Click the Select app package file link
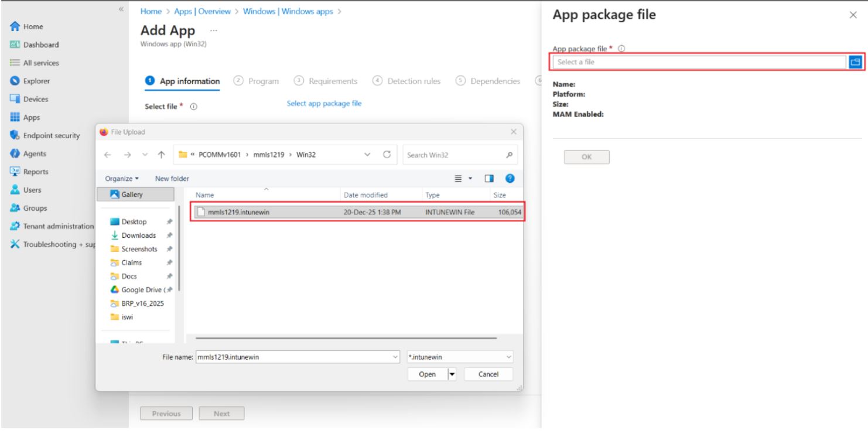Screen dimensions: 868x437 (324, 104)
